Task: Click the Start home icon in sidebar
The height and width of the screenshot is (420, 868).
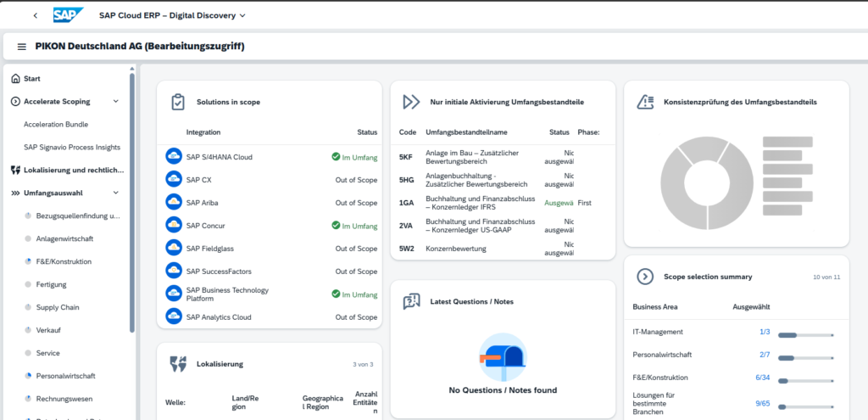Action: point(15,79)
